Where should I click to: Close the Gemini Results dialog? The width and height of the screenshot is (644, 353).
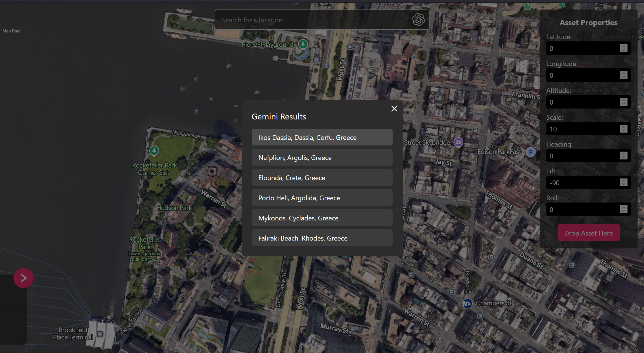(x=394, y=109)
